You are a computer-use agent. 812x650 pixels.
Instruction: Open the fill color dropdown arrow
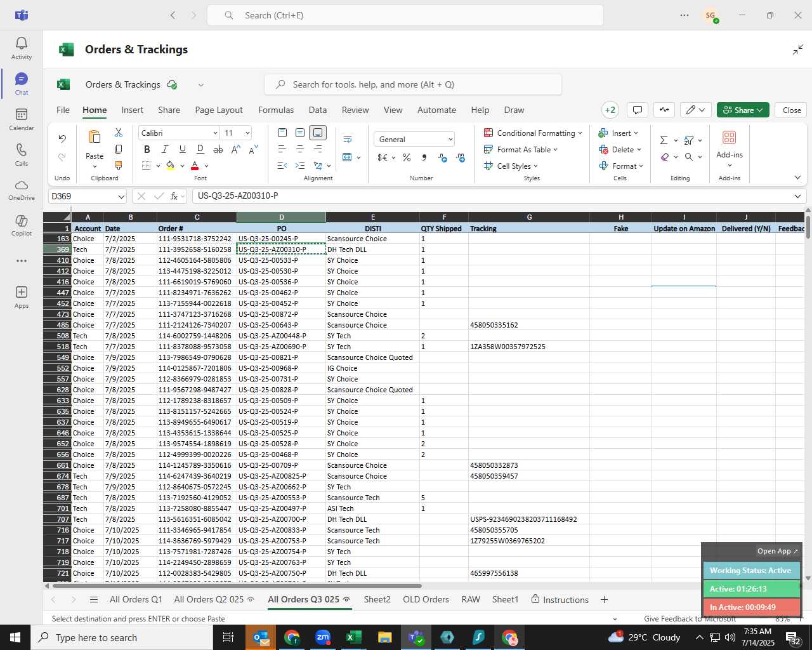click(182, 166)
